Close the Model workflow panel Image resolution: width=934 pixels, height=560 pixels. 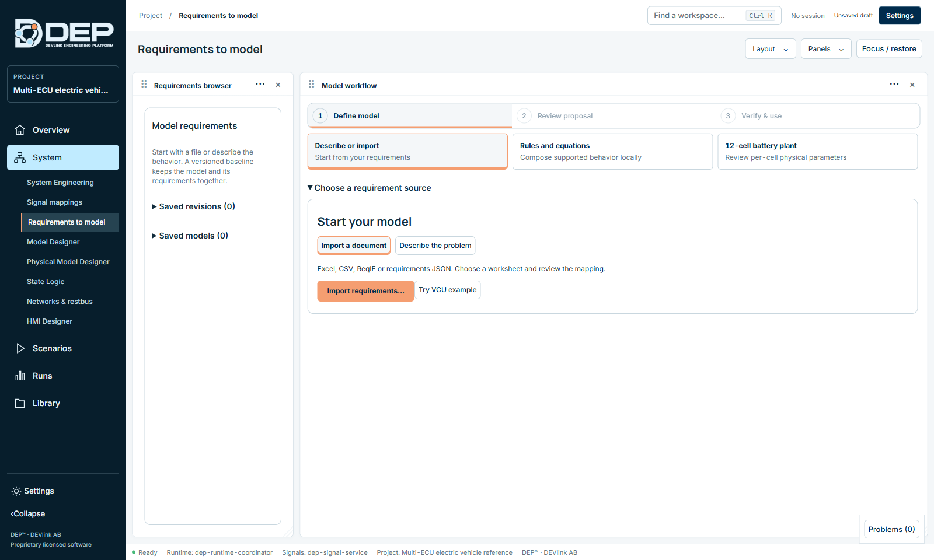912,85
